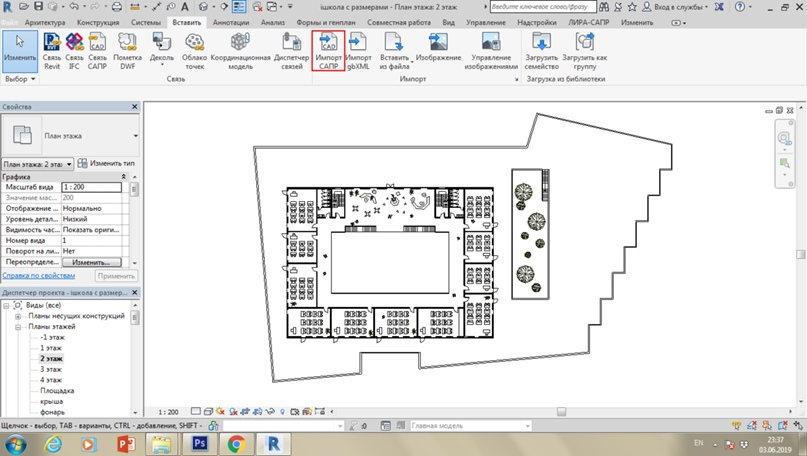Click the Облако точек point cloud tool
This screenshot has width=807, height=456.
[194, 51]
